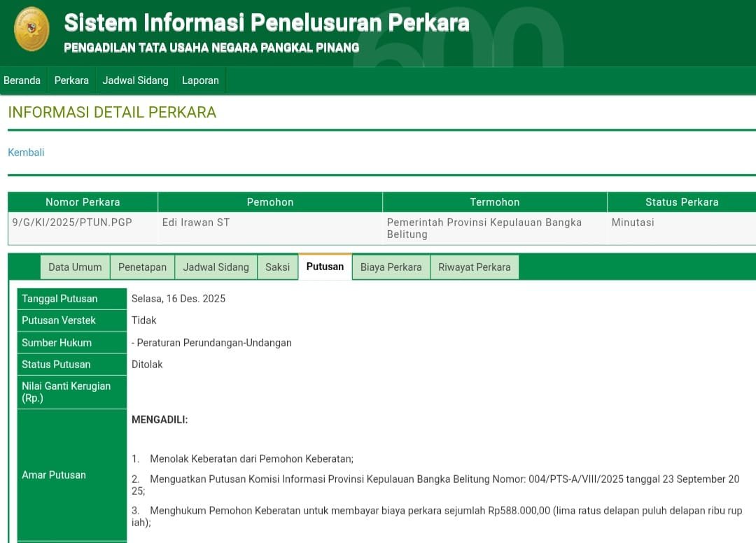Click the Kembali link

pyautogui.click(x=26, y=152)
